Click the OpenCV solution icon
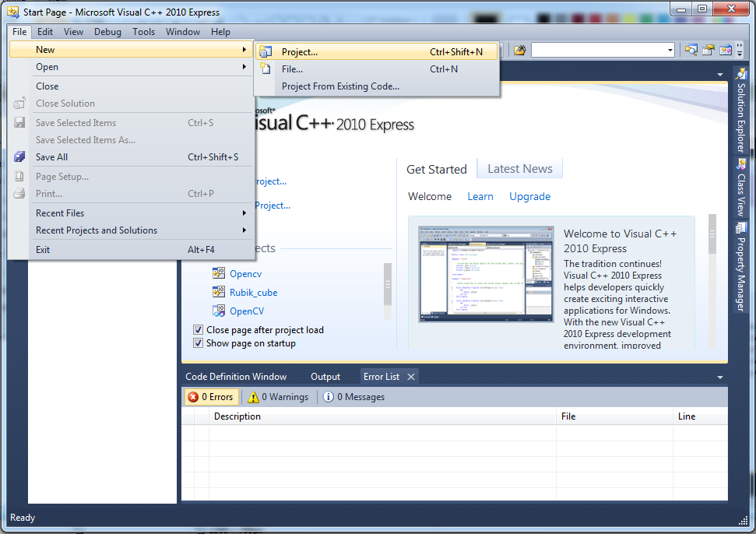 point(219,311)
